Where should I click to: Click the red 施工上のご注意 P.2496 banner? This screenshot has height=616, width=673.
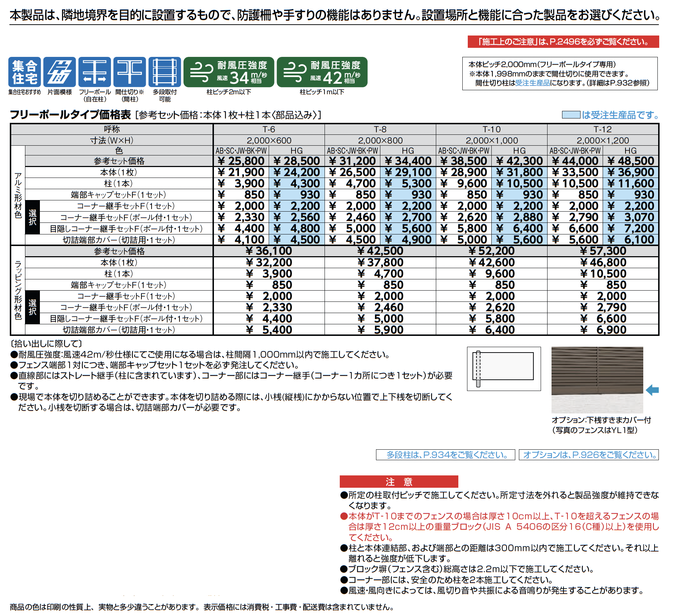coord(563,42)
